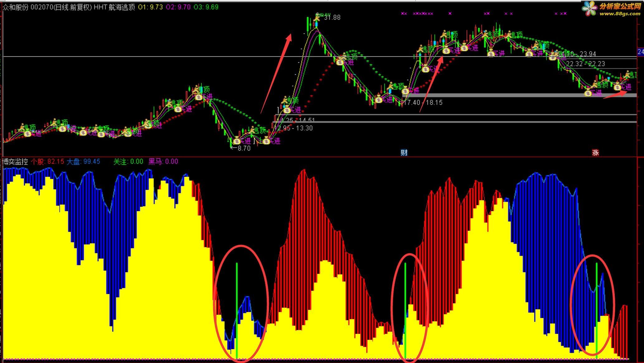The image size is (644, 363).
Task: Click the 12.95 - 13.30 gap label
Action: pyautogui.click(x=294, y=128)
